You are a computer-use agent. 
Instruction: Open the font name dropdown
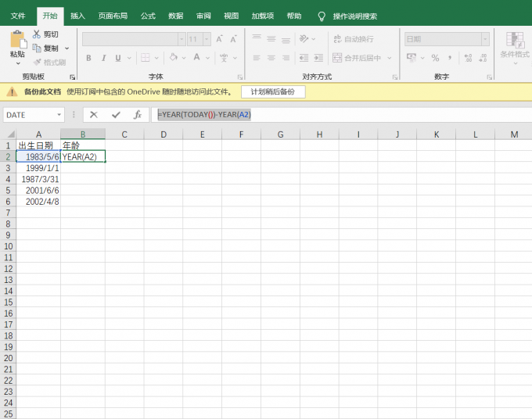182,39
